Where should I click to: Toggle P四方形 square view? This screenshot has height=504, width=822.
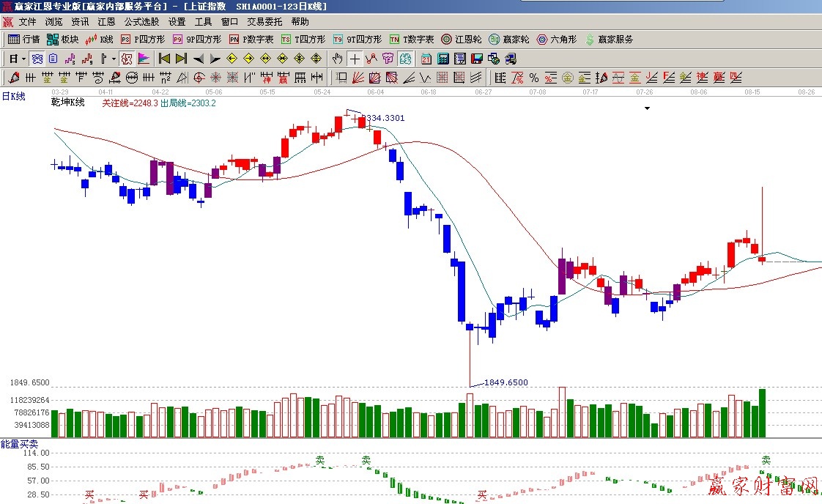142,40
